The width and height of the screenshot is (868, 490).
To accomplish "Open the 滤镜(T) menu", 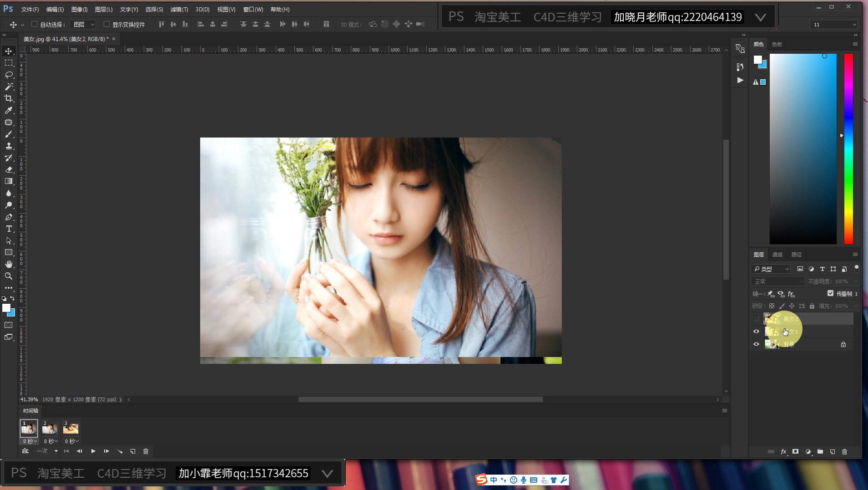I will 179,9.
